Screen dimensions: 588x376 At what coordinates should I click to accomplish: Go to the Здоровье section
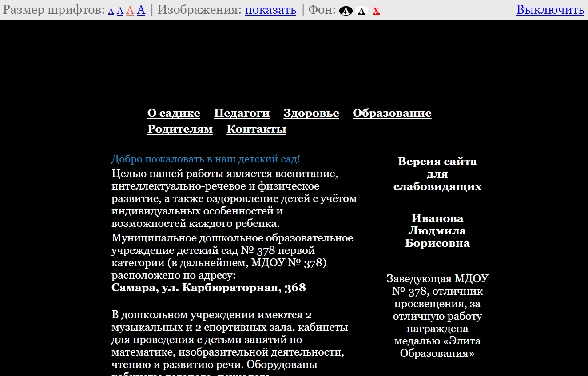(311, 113)
